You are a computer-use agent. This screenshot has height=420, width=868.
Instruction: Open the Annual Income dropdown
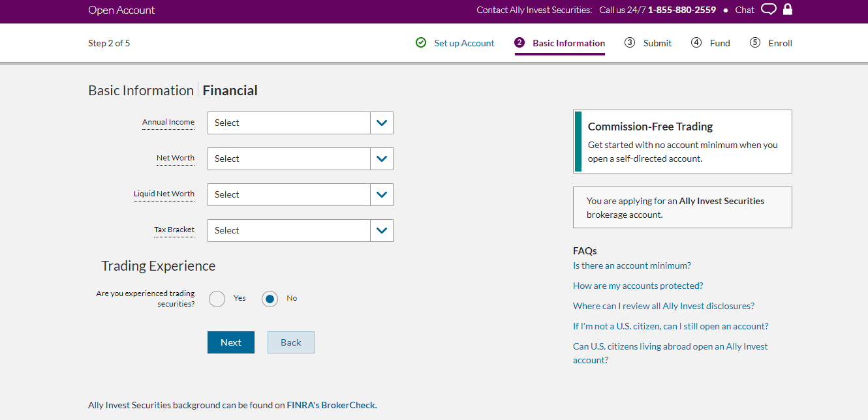300,123
